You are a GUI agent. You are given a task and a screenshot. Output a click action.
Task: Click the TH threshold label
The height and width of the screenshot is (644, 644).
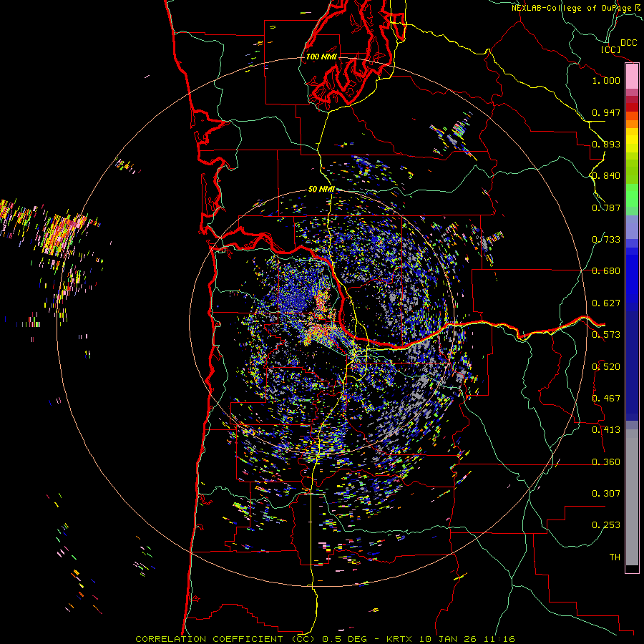pos(615,557)
